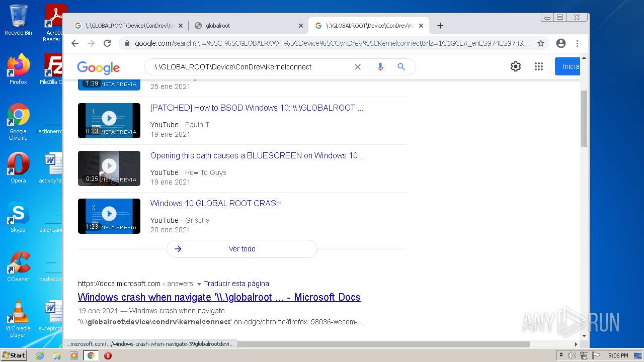The height and width of the screenshot is (362, 644).
Task: Open Recycle Bin on the desktop
Action: click(18, 20)
